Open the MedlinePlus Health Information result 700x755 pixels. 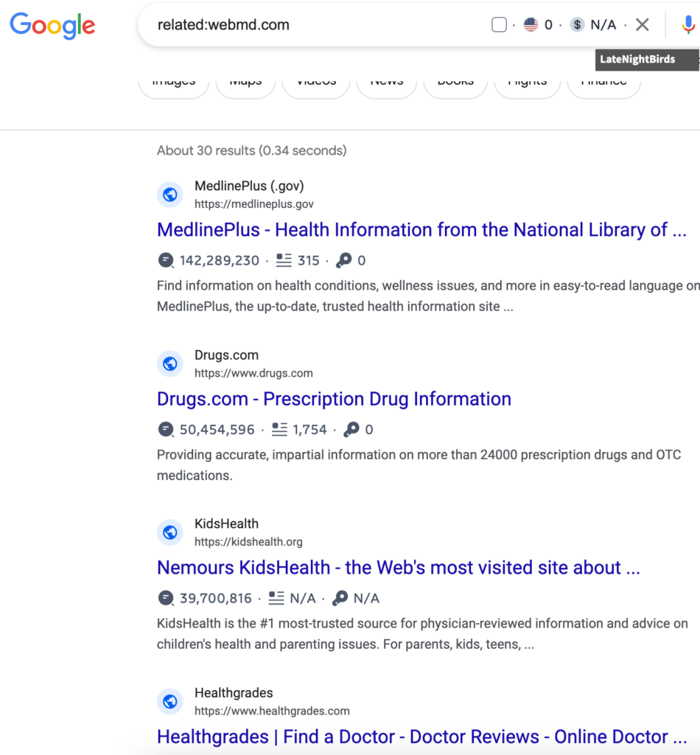[x=421, y=230]
